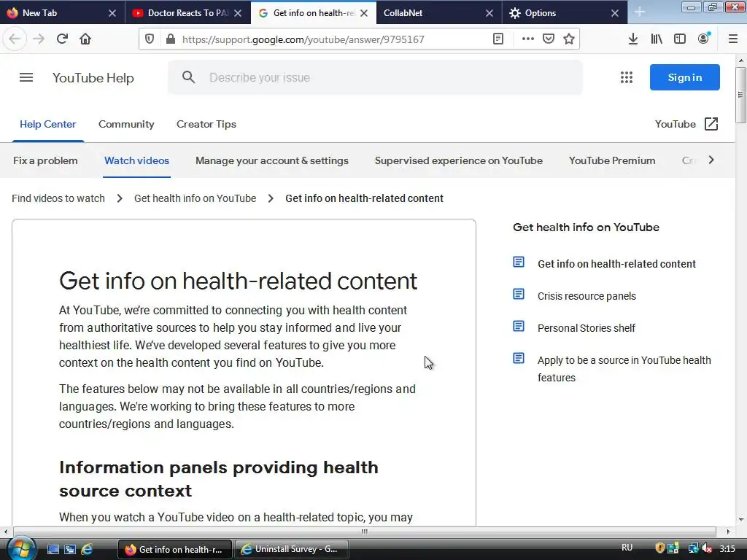The height and width of the screenshot is (560, 747).
Task: Click the browser forward arrow
Action: click(39, 39)
